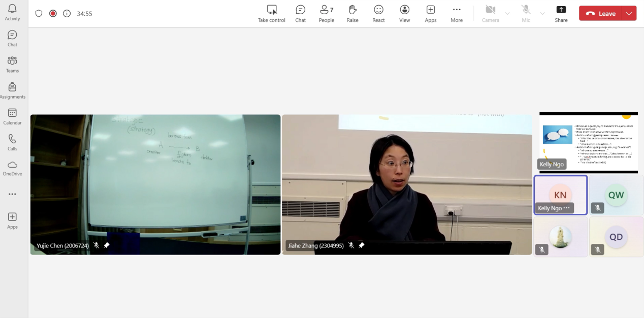This screenshot has height=318, width=644.
Task: Unpin Jiahe Zhang's video
Action: (361, 245)
